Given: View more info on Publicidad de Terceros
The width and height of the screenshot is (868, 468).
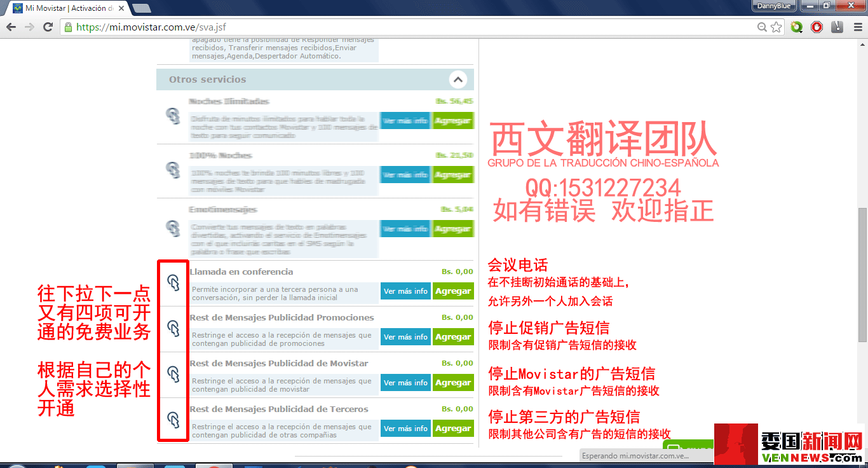Looking at the screenshot, I should point(405,429).
